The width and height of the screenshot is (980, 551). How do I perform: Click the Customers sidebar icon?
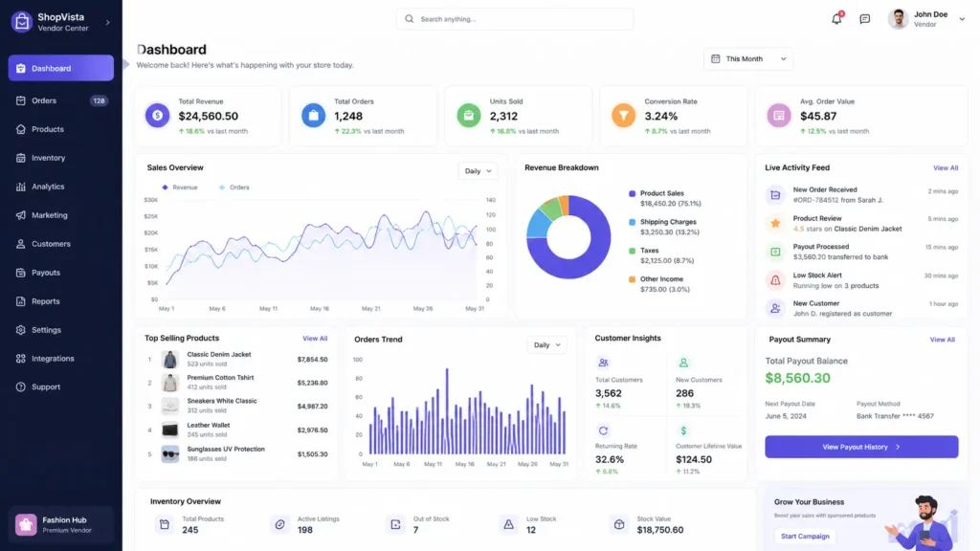coord(21,244)
